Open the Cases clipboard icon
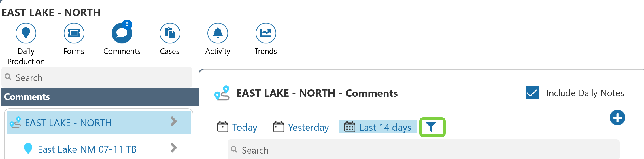This screenshot has width=644, height=159. pos(170,33)
